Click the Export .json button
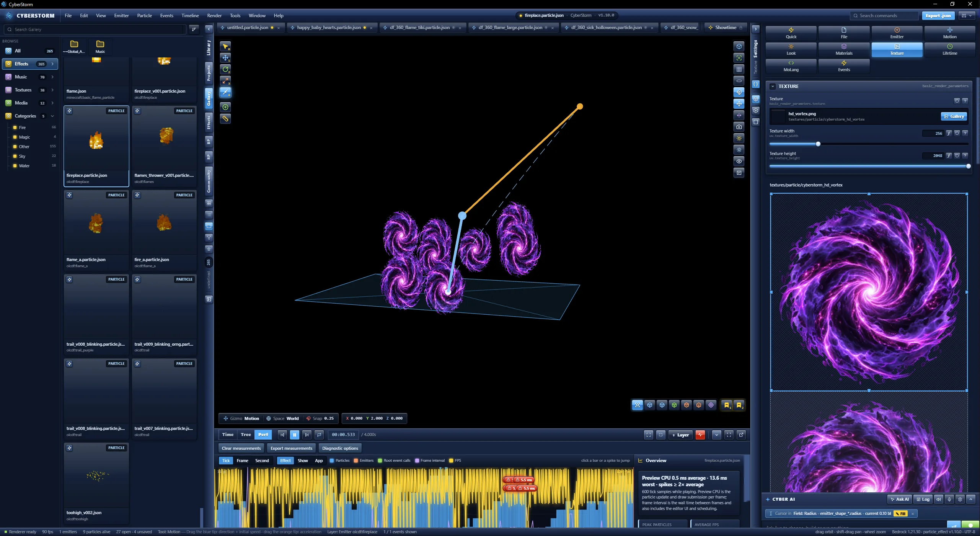The height and width of the screenshot is (536, 980). click(x=938, y=16)
